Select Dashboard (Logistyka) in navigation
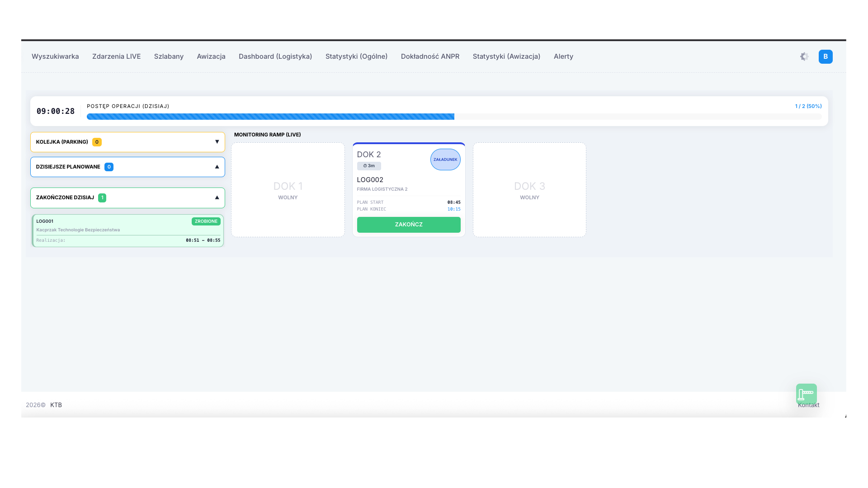868x488 pixels. coord(275,56)
